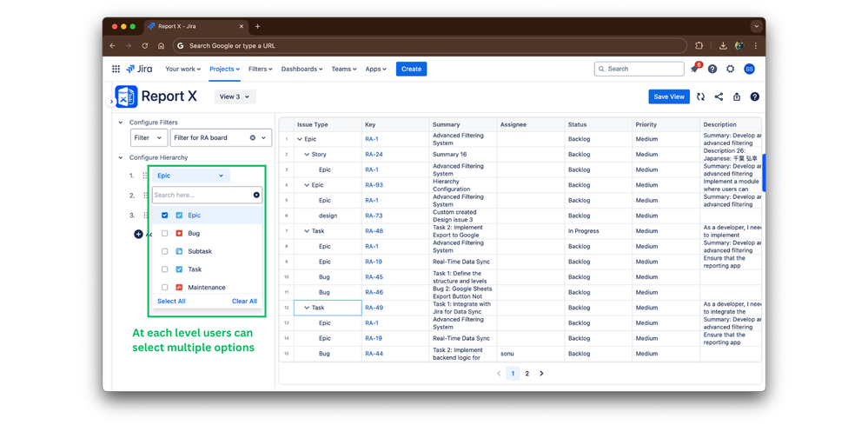The height and width of the screenshot is (425, 868).
Task: Click the Jira logo
Action: (x=139, y=70)
